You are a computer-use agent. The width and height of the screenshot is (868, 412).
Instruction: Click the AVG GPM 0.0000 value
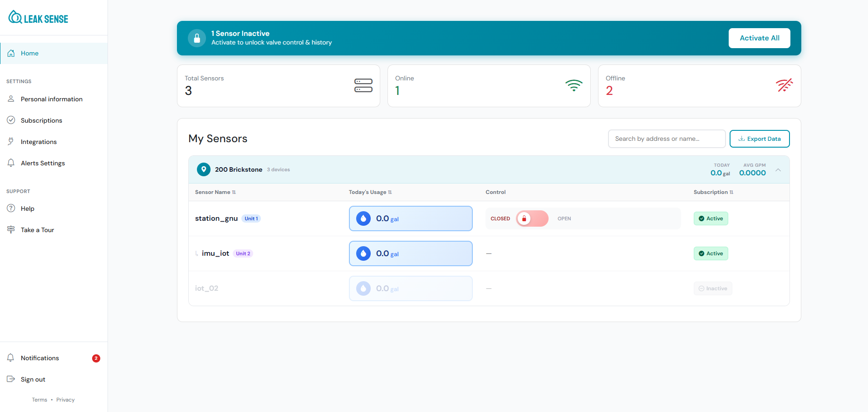pyautogui.click(x=752, y=173)
